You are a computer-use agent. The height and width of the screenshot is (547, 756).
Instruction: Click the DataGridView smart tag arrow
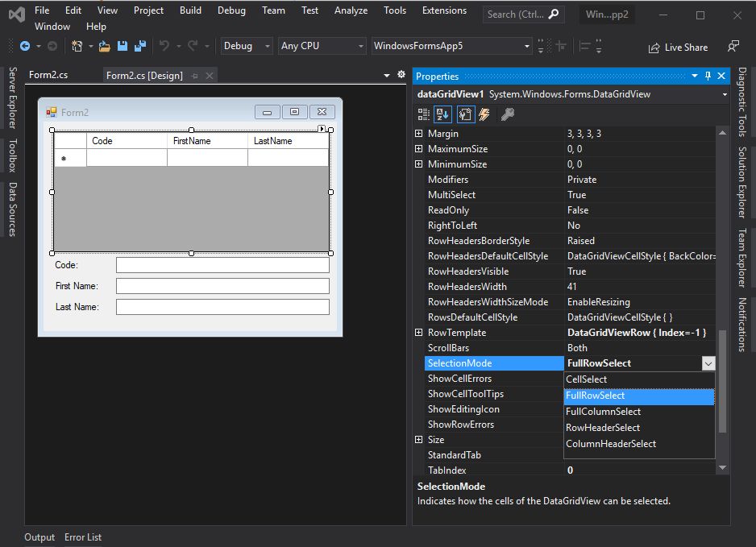click(322, 129)
